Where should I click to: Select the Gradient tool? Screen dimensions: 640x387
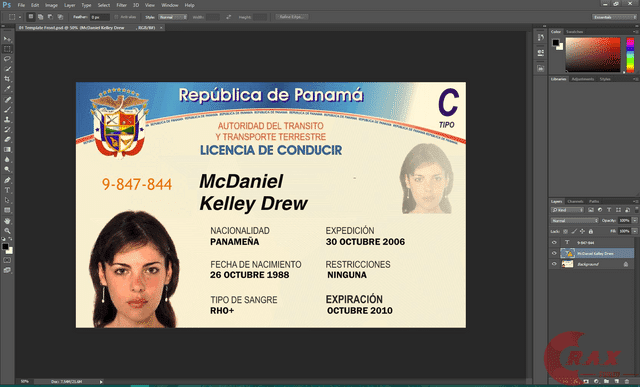coord(7,149)
